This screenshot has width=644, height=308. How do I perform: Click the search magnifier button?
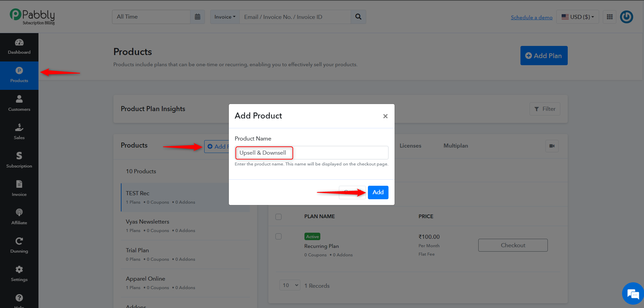point(358,17)
